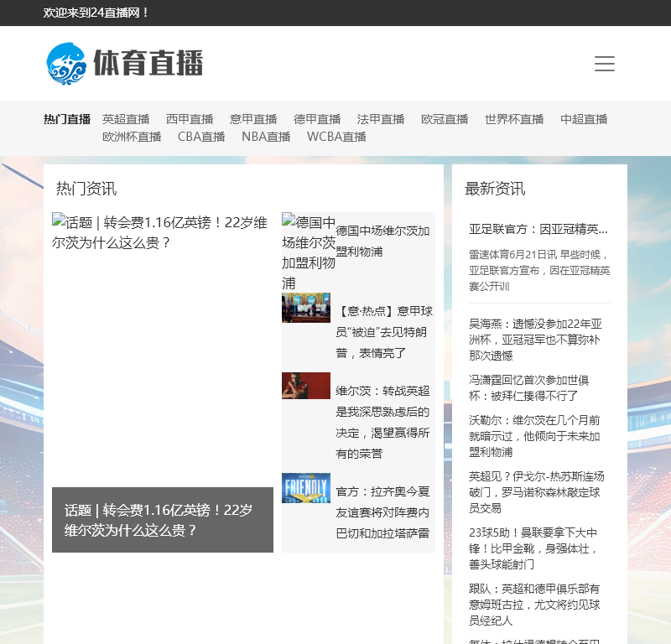Open the 欧冠直播 link
Image resolution: width=671 pixels, height=644 pixels.
click(445, 119)
